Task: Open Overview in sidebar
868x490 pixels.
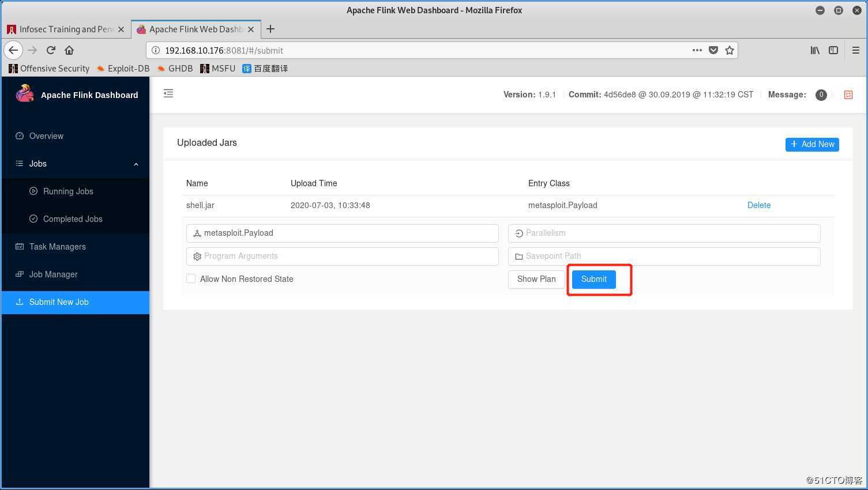Action: (76, 136)
